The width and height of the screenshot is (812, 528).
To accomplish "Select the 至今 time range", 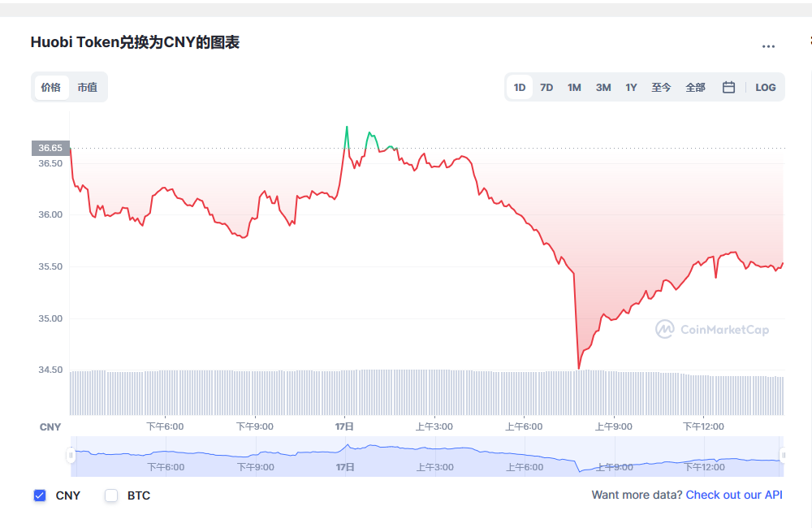I will click(661, 87).
